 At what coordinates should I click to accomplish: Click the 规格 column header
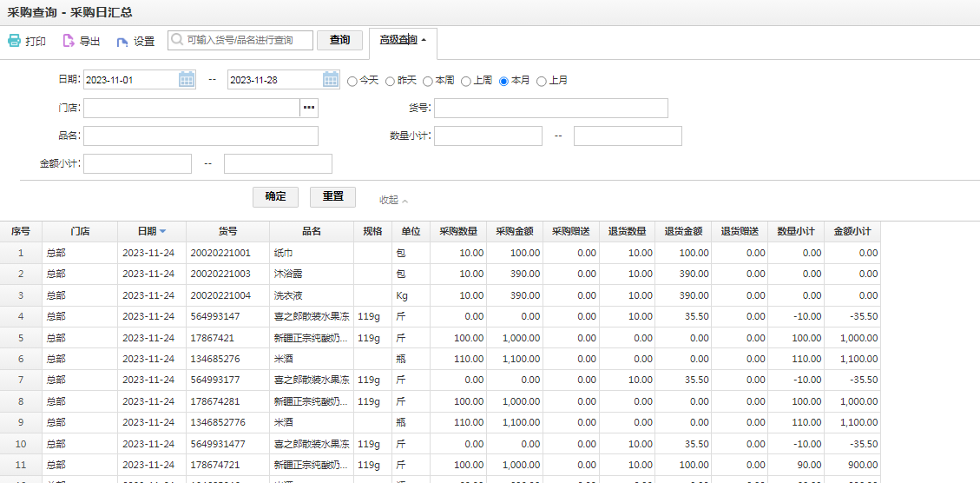coord(373,231)
